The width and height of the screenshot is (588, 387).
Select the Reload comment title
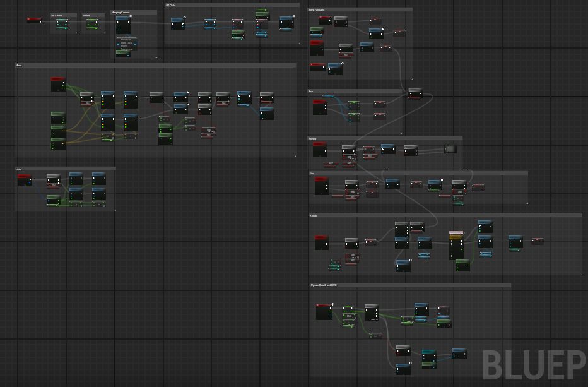pyautogui.click(x=314, y=216)
